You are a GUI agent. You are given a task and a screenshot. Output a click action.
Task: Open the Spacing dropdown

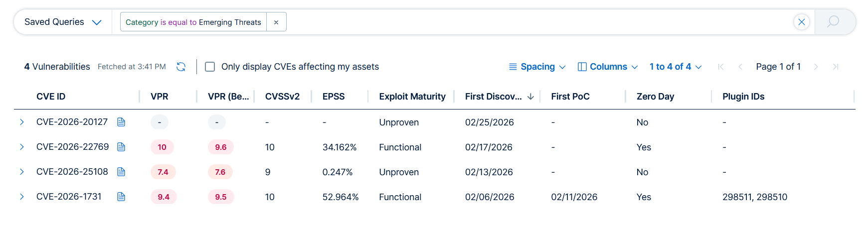click(537, 67)
